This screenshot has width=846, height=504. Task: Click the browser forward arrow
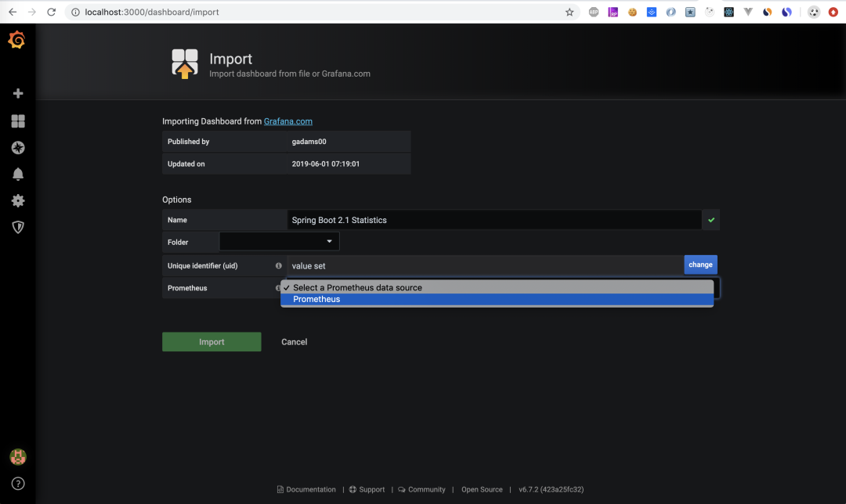click(32, 12)
